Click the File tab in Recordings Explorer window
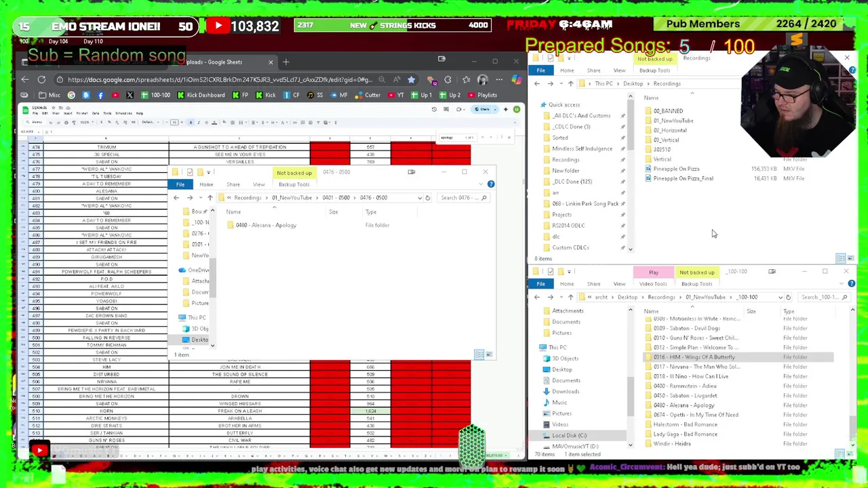Viewport: 868px width, 488px height. pos(540,70)
